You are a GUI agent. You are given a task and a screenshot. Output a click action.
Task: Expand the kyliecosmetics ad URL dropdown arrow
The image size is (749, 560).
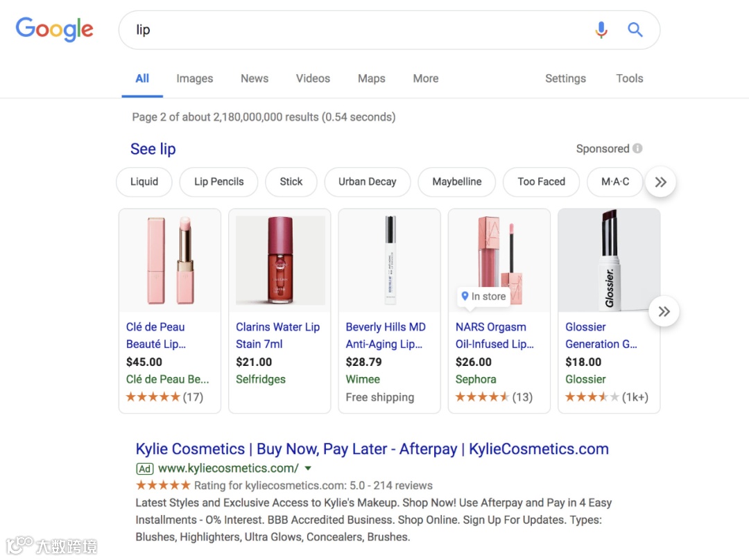tap(309, 469)
